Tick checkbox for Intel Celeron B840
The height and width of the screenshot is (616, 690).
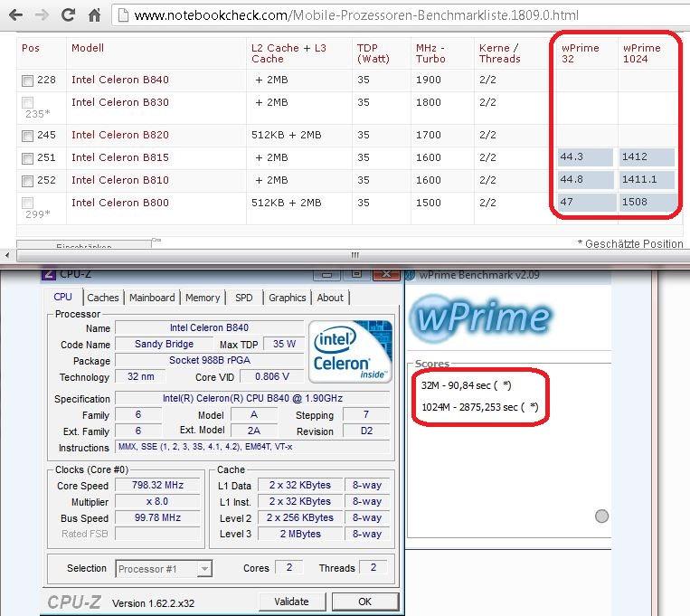pos(27,81)
